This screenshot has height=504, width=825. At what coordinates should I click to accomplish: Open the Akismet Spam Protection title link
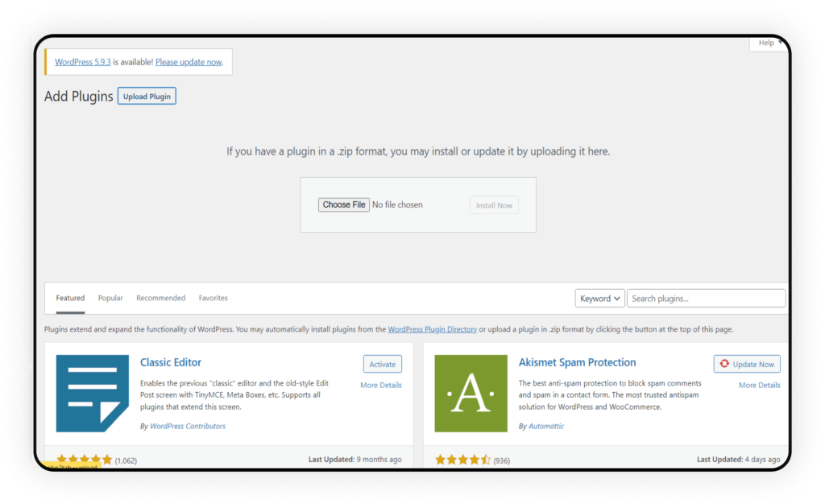pyautogui.click(x=577, y=362)
